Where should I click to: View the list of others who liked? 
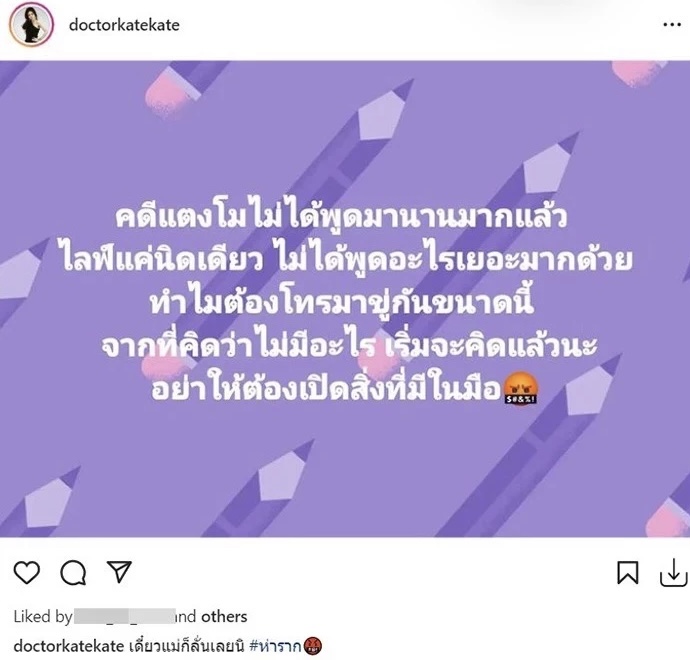coord(224,616)
